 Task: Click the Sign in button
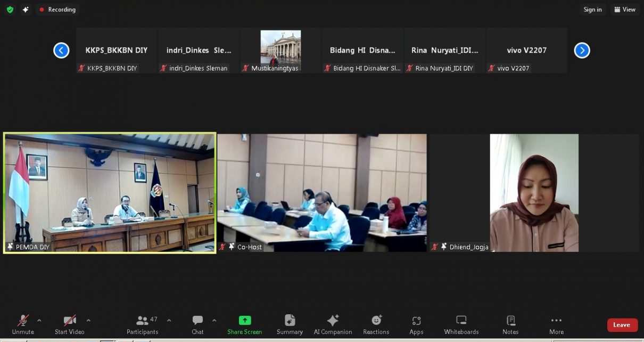592,10
